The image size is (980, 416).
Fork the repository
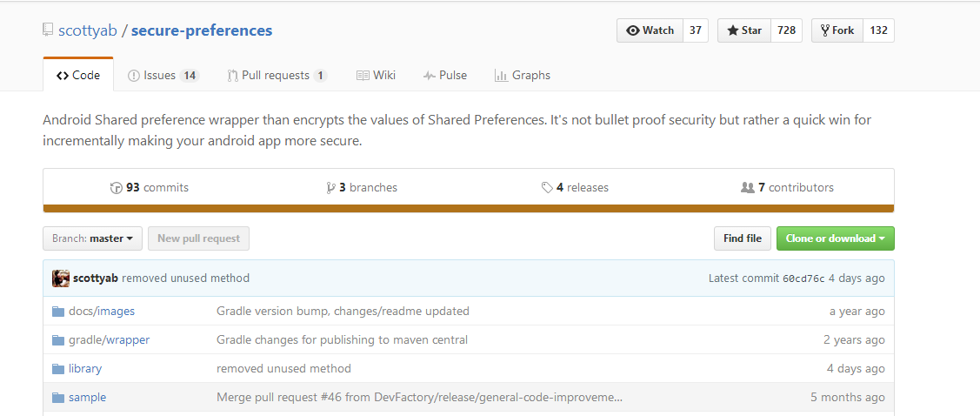837,30
